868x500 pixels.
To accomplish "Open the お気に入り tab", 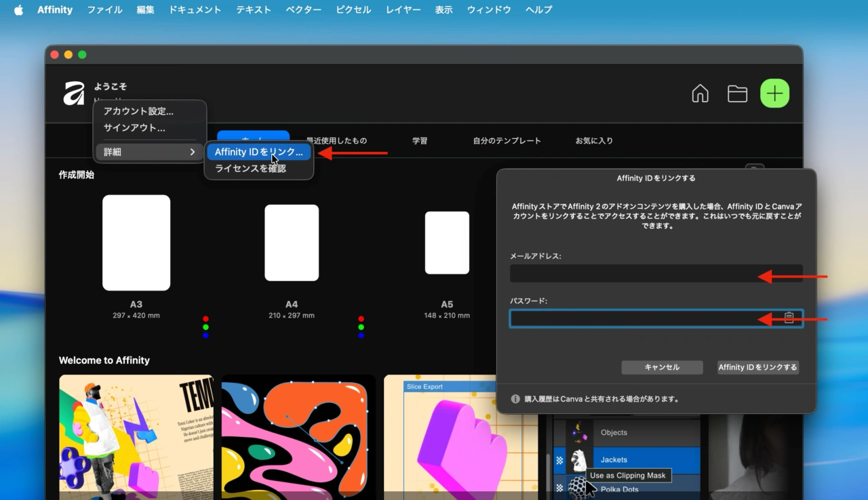I will [x=594, y=140].
